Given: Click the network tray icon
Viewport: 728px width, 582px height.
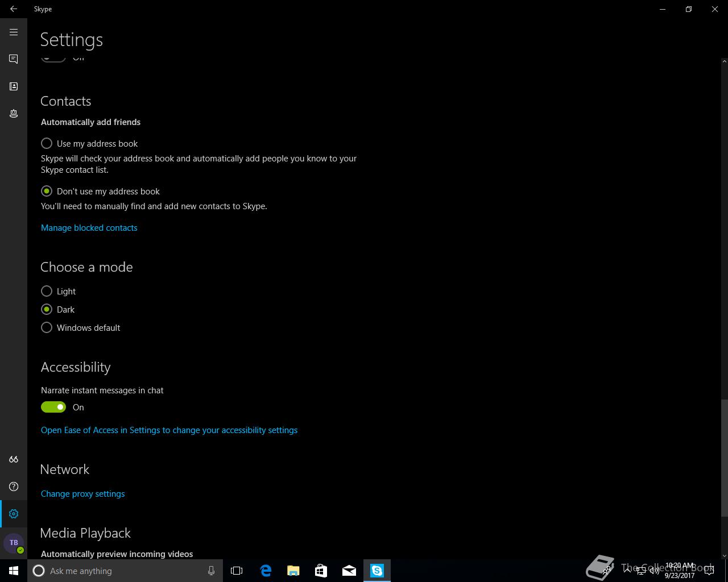Looking at the screenshot, I should tap(641, 571).
